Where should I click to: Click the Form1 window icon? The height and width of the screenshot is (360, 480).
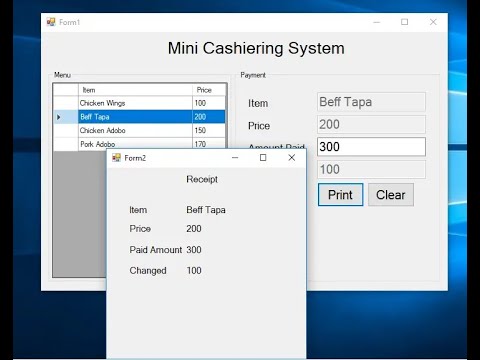[51, 22]
